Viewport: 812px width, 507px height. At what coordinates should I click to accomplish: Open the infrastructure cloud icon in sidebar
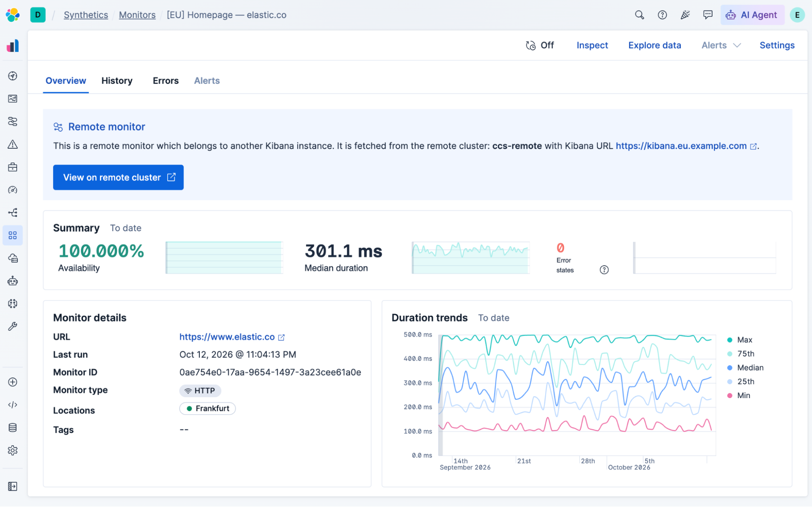(x=13, y=258)
